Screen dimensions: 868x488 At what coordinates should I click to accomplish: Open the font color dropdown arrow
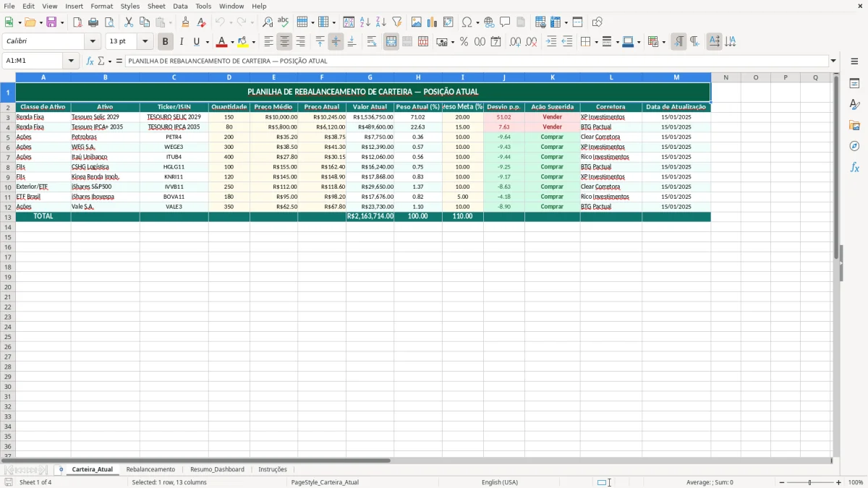(232, 42)
